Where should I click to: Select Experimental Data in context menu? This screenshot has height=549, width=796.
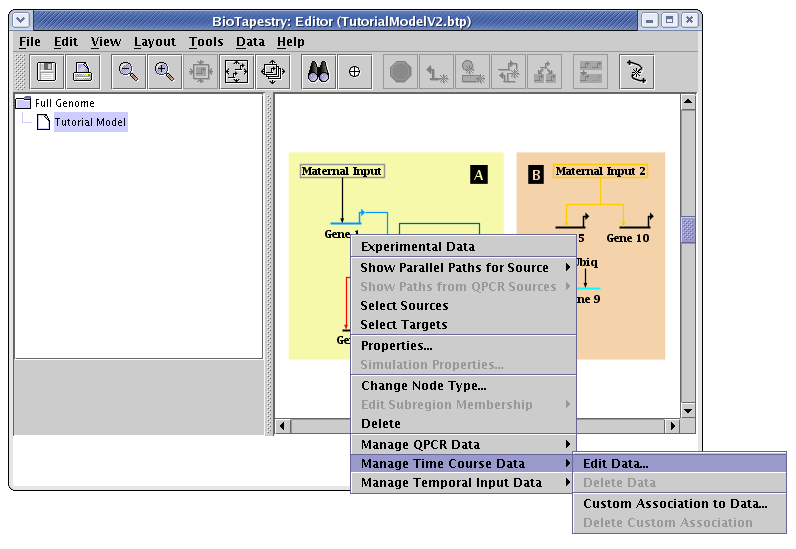click(x=417, y=247)
